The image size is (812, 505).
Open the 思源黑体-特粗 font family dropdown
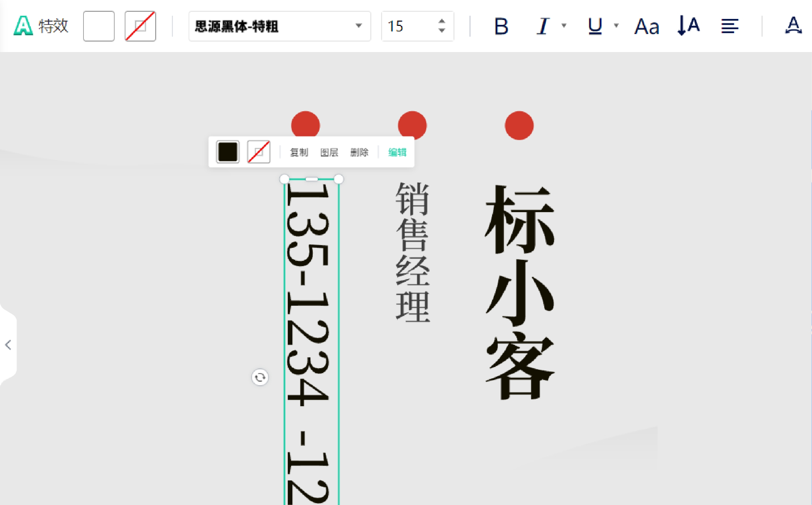pyautogui.click(x=279, y=26)
